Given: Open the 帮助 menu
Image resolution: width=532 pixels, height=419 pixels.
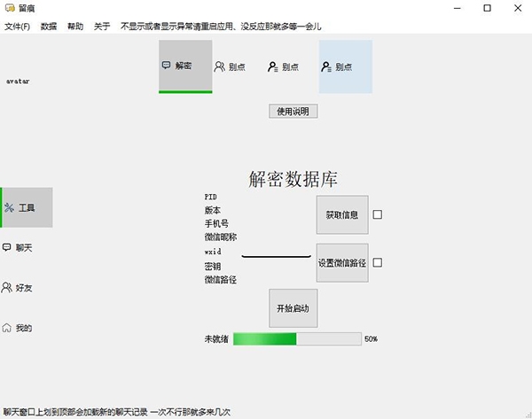Looking at the screenshot, I should click(x=75, y=27).
